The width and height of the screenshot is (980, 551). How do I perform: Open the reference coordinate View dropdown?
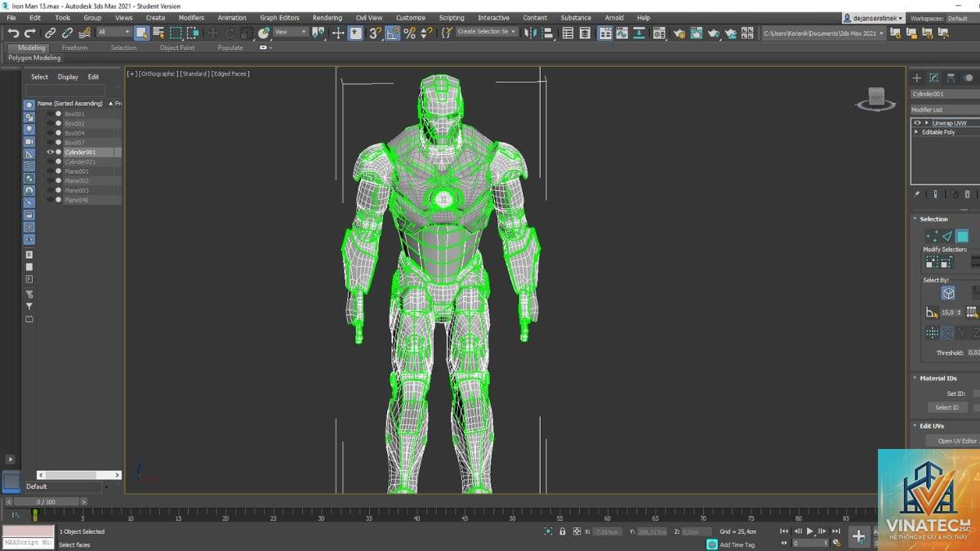292,33
